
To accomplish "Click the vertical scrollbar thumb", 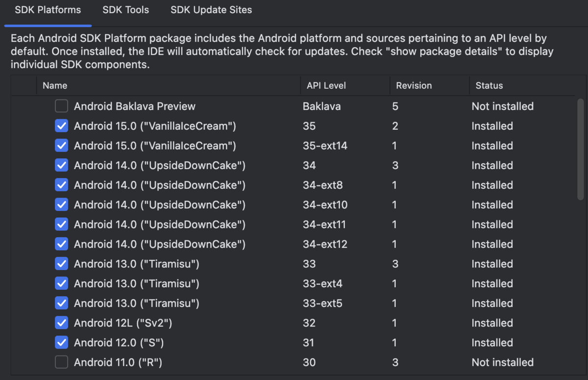I will 581,149.
